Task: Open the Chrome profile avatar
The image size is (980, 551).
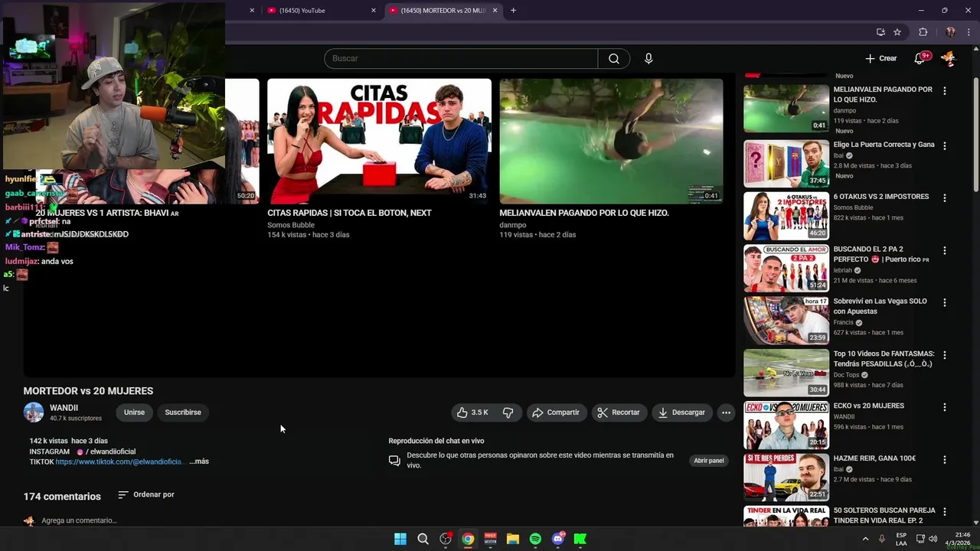Action: point(950,32)
